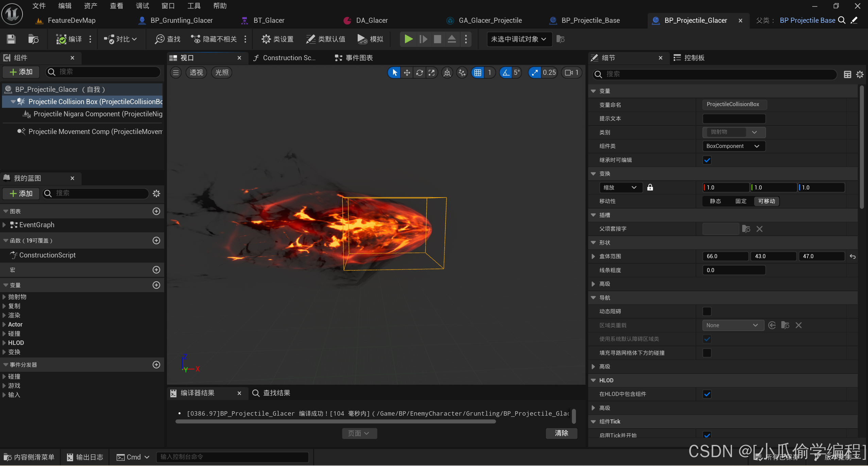Click the 线条粗度 value field

733,270
